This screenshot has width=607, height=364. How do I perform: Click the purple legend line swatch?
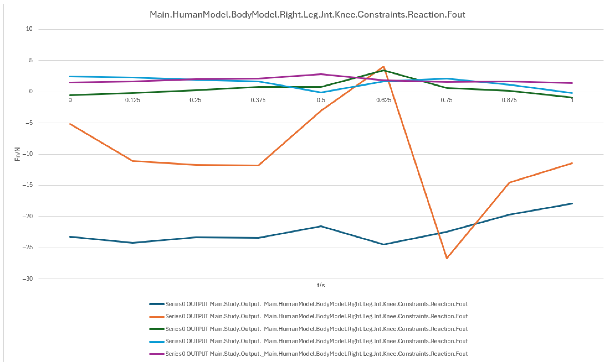pos(157,354)
